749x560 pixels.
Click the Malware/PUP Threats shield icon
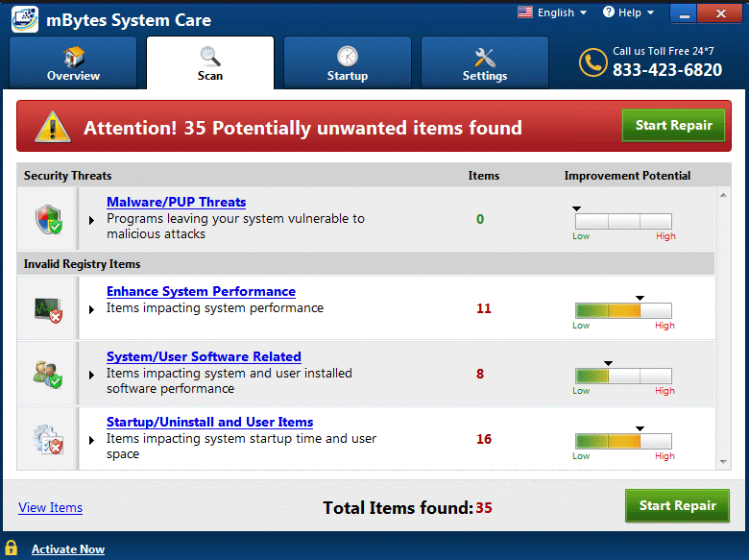tap(48, 219)
